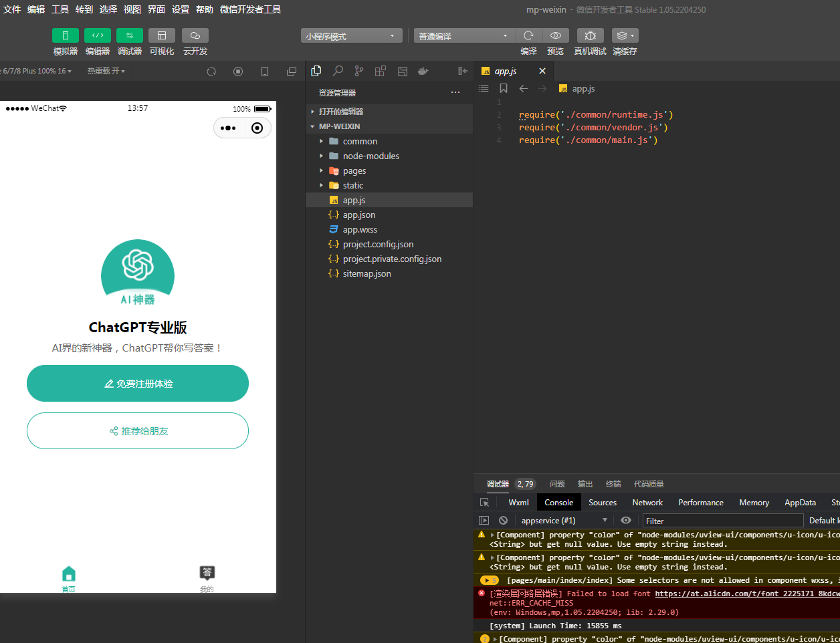Click the detach simulator window icon
This screenshot has height=643, width=840.
point(292,72)
